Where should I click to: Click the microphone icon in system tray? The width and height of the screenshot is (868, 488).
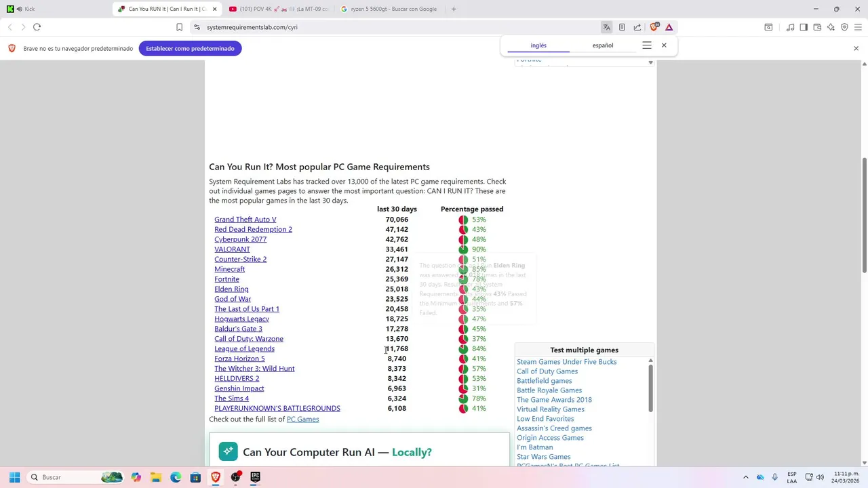[774, 477]
